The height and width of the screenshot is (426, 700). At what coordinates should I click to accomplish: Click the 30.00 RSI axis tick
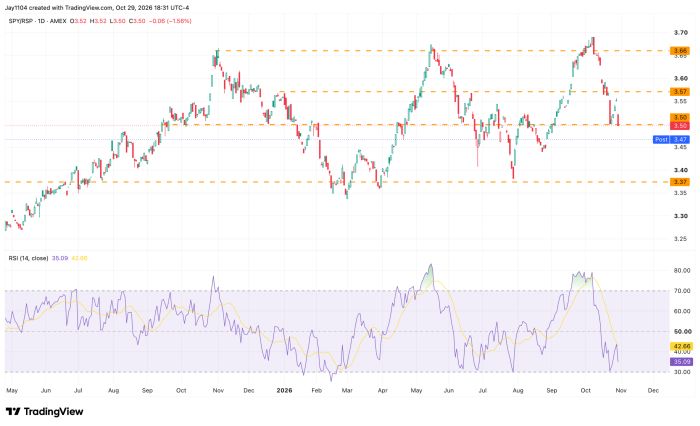(683, 372)
